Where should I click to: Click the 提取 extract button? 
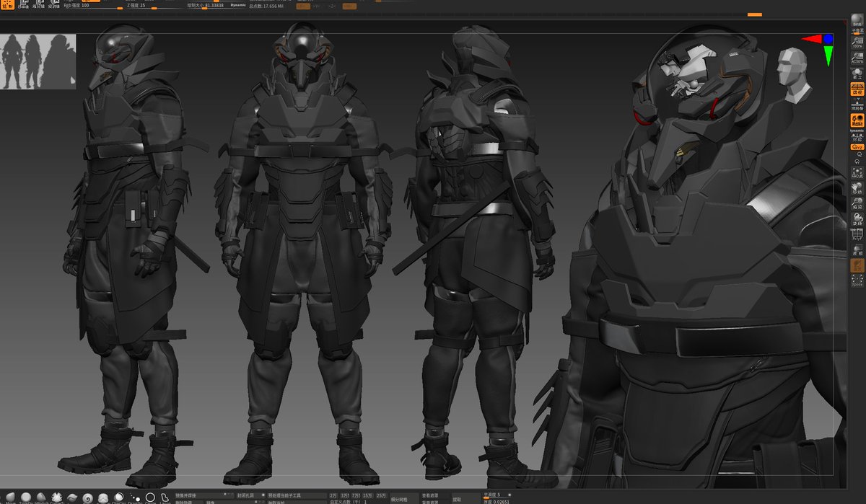pos(465,498)
